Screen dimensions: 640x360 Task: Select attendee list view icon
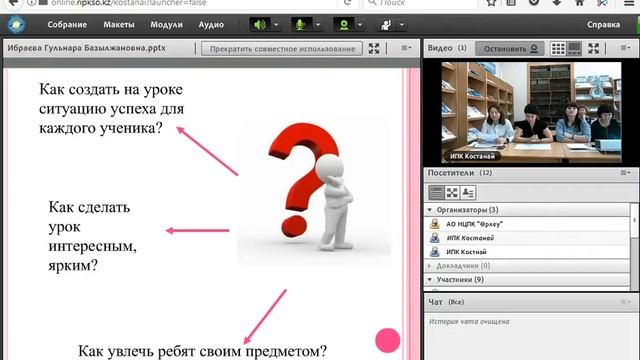pyautogui.click(x=436, y=193)
